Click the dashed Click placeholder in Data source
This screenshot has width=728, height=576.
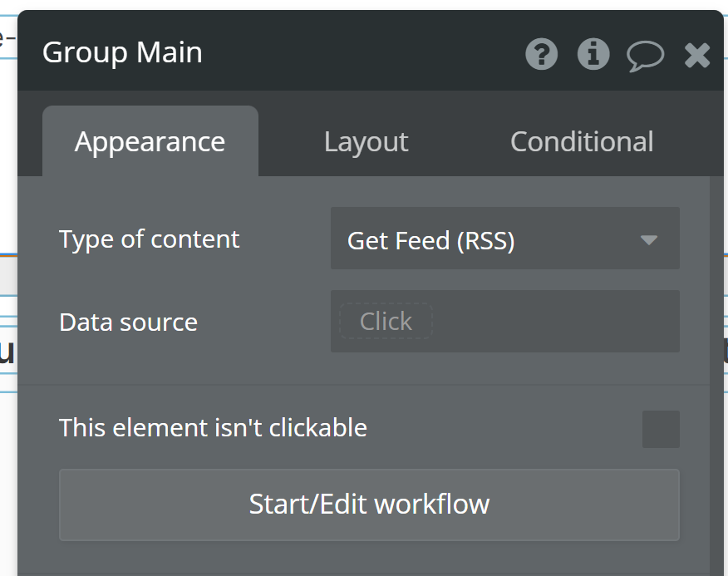pyautogui.click(x=386, y=321)
